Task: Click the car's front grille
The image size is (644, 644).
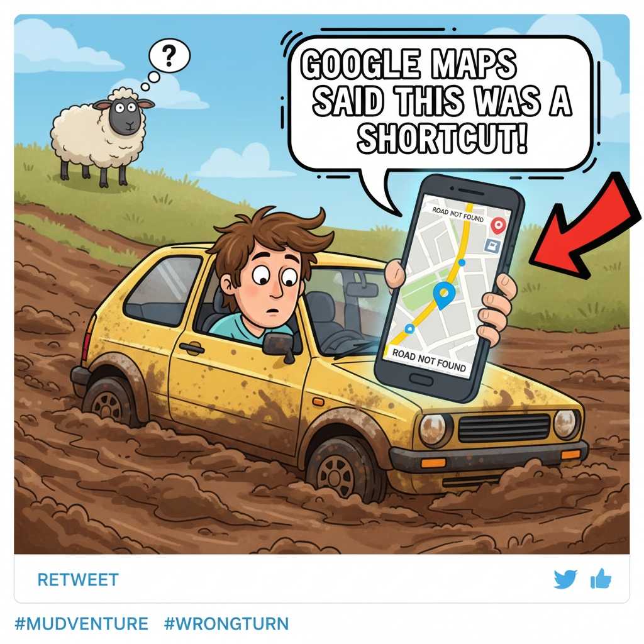Action: pyautogui.click(x=504, y=428)
